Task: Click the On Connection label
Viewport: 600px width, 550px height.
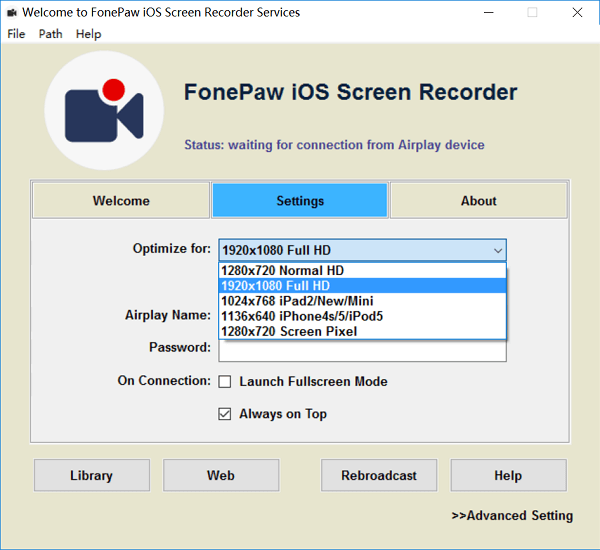Action: (164, 380)
